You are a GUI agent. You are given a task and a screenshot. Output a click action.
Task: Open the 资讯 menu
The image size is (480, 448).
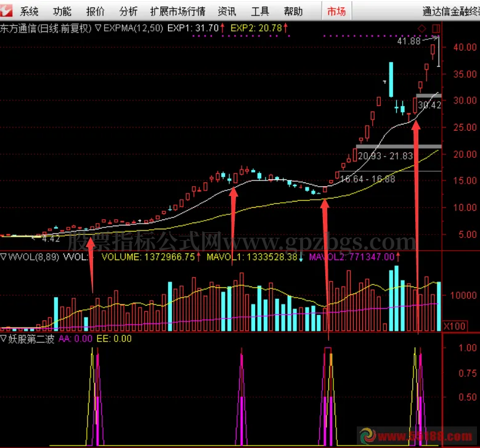pyautogui.click(x=227, y=11)
